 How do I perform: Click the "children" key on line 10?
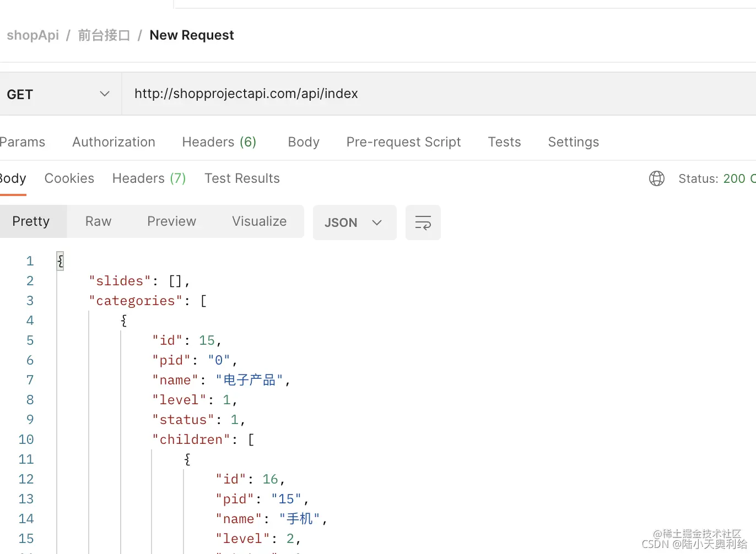[191, 439]
